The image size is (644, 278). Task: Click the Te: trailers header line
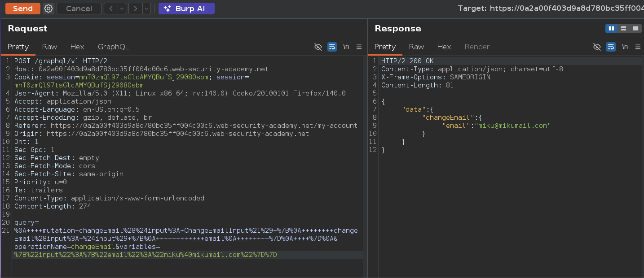[39, 190]
